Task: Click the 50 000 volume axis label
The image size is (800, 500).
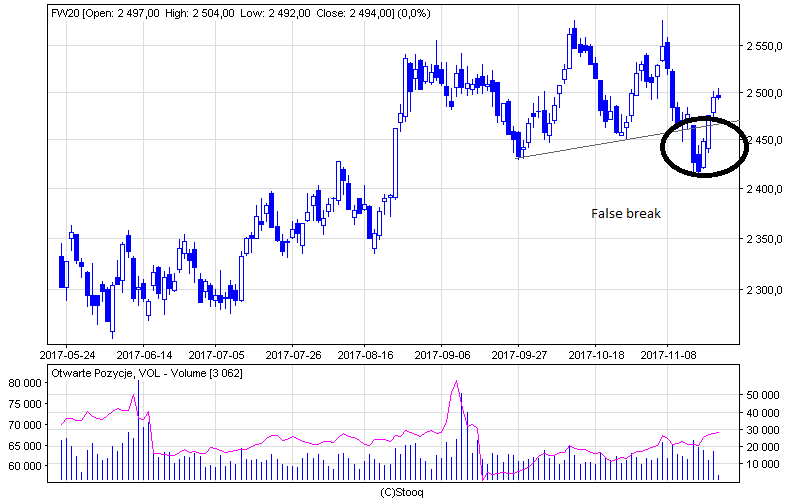Action: click(x=763, y=395)
